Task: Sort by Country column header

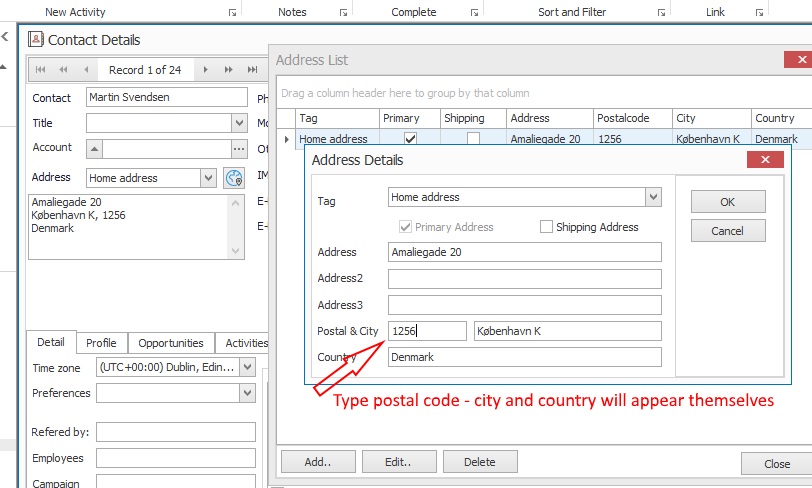Action: 782,118
